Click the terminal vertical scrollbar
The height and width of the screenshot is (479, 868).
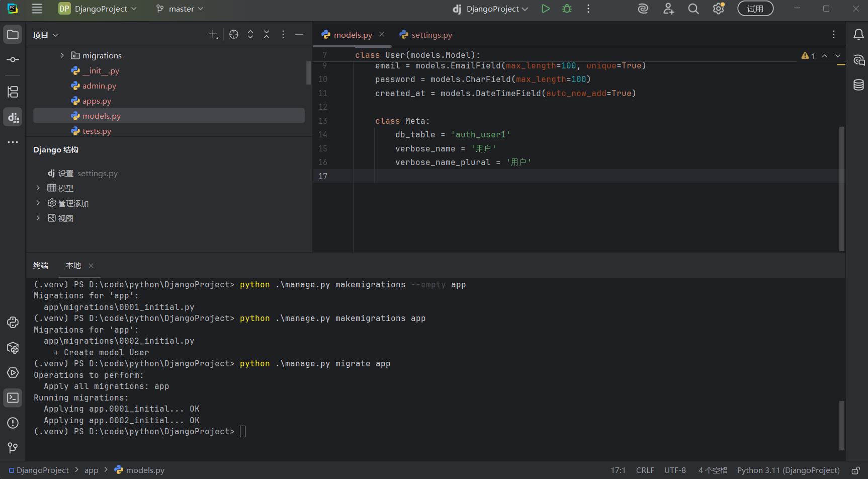click(841, 425)
